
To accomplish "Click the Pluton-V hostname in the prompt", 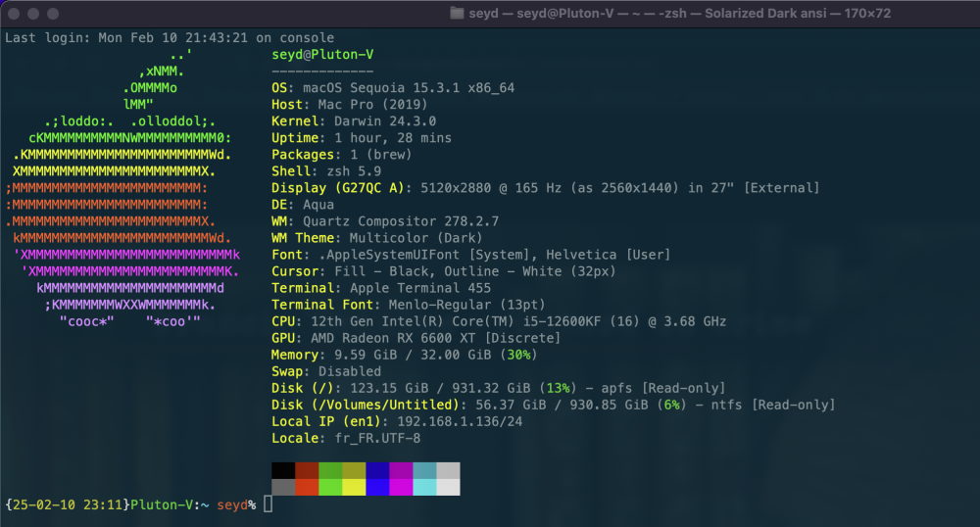I will [x=162, y=504].
